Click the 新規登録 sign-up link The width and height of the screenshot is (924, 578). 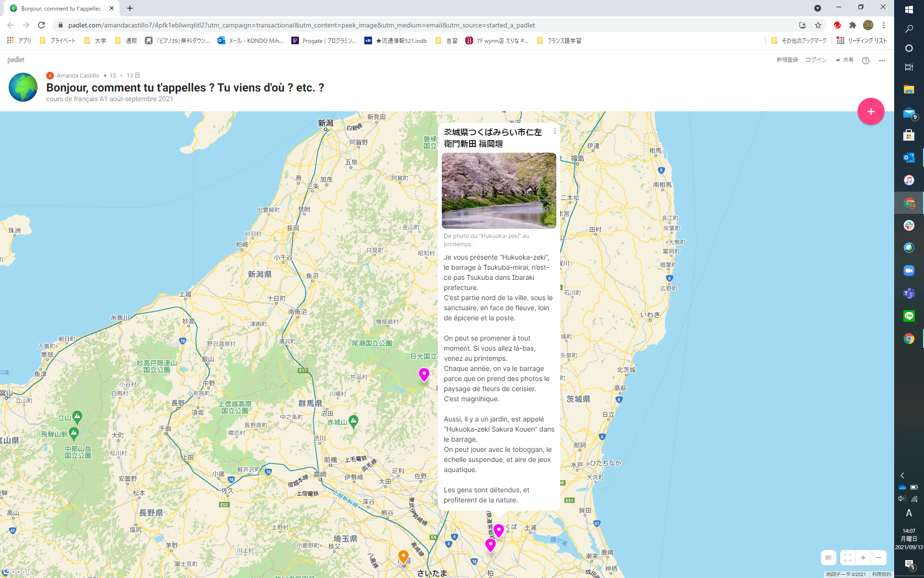pyautogui.click(x=787, y=60)
